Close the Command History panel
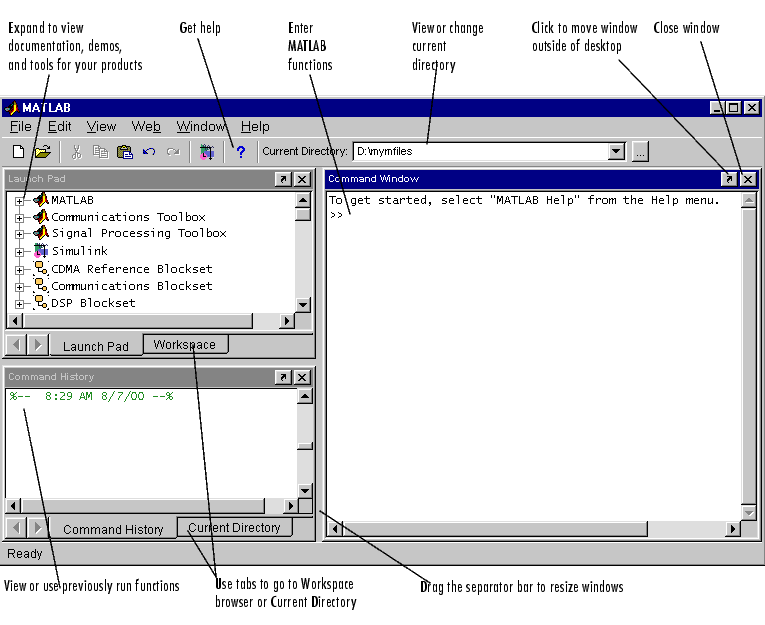The width and height of the screenshot is (765, 625). 302,377
